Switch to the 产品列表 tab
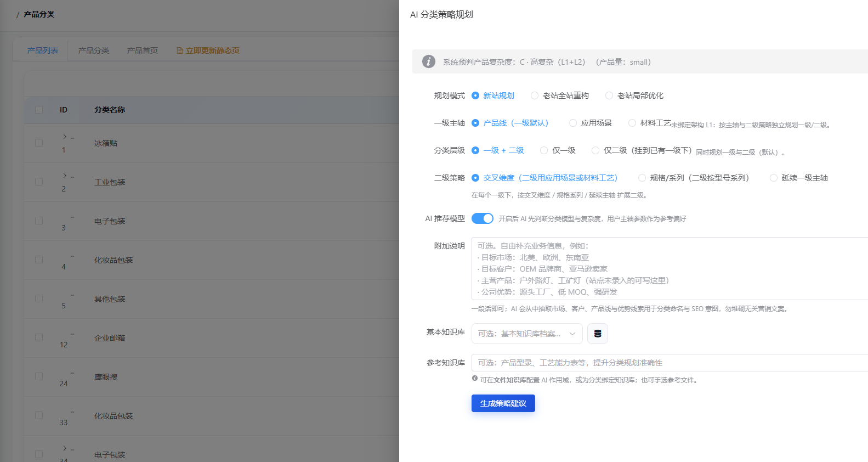 coord(43,50)
